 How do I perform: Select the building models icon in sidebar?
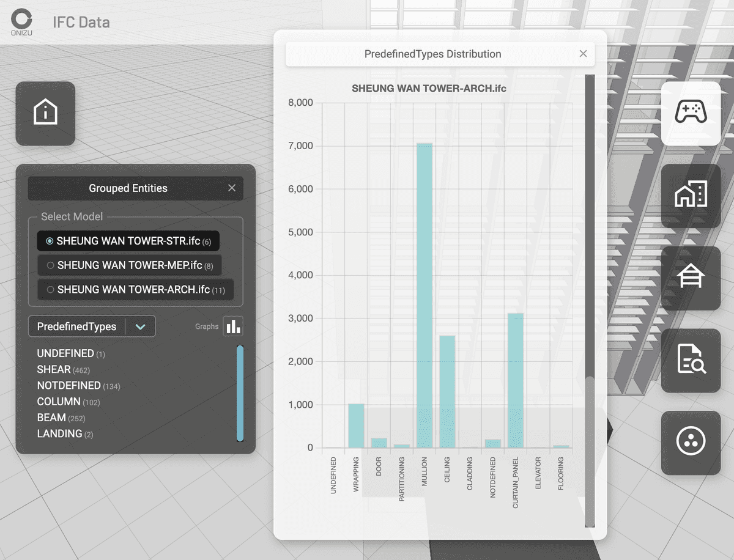click(x=691, y=196)
